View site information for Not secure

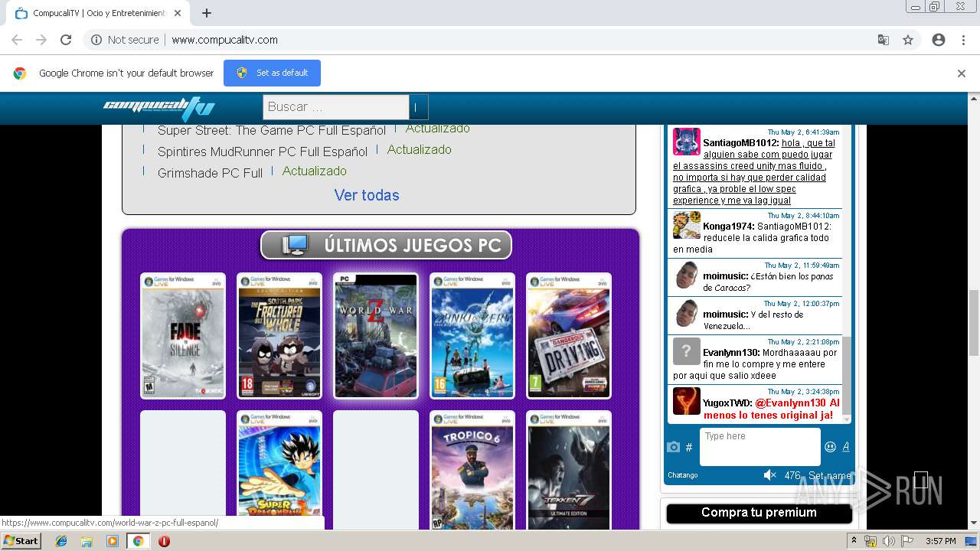pyautogui.click(x=125, y=40)
